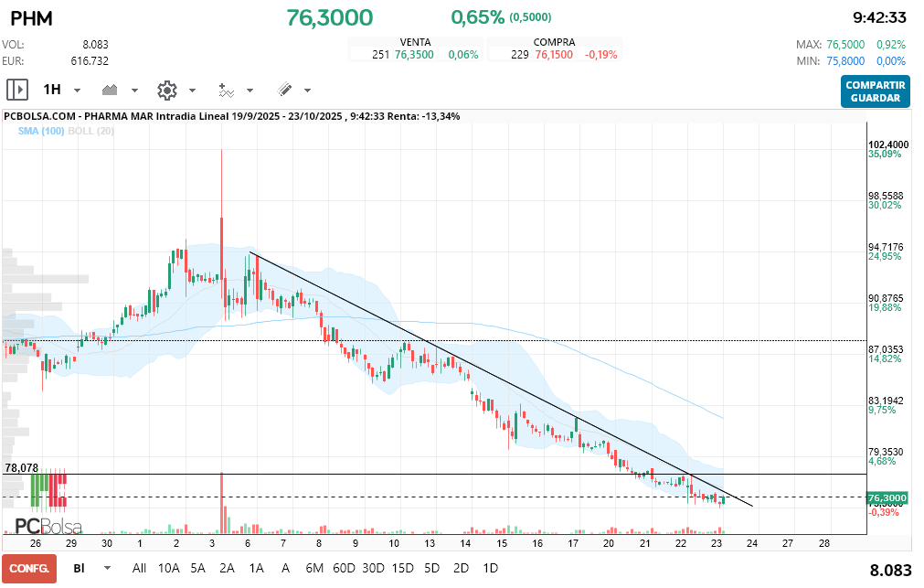Click the 78,078 horizontal line label
924x588 pixels.
(22, 467)
